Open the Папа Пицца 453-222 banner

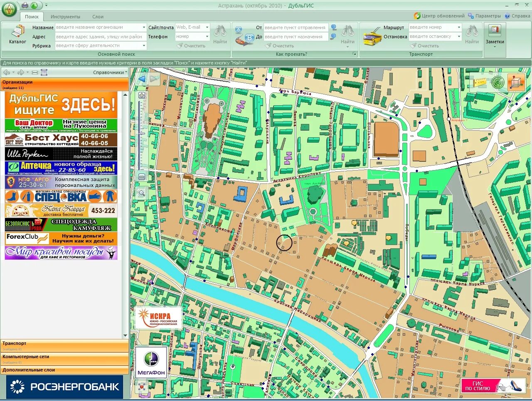pos(61,210)
